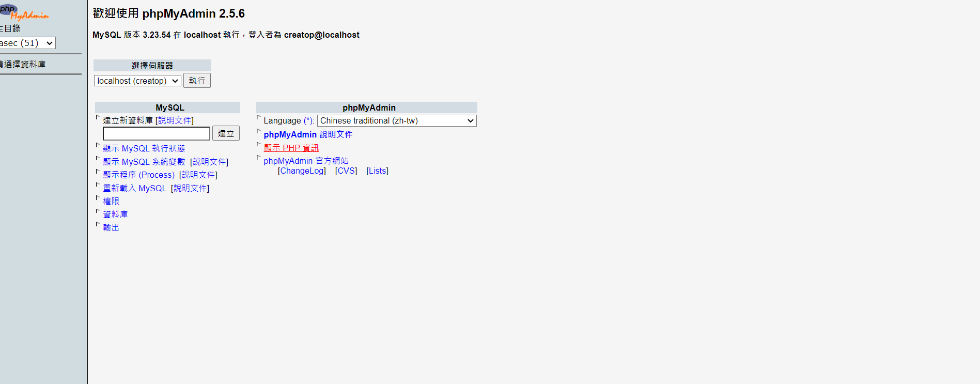Open 說明文件 link beside 顯示程序
Viewport: 980px width, 384px height.
pos(198,175)
